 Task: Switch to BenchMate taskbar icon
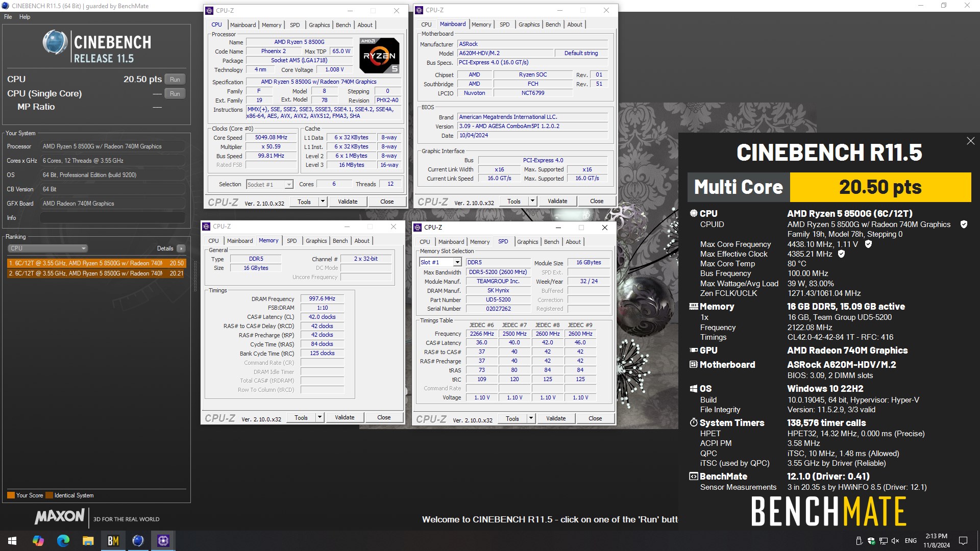[113, 540]
